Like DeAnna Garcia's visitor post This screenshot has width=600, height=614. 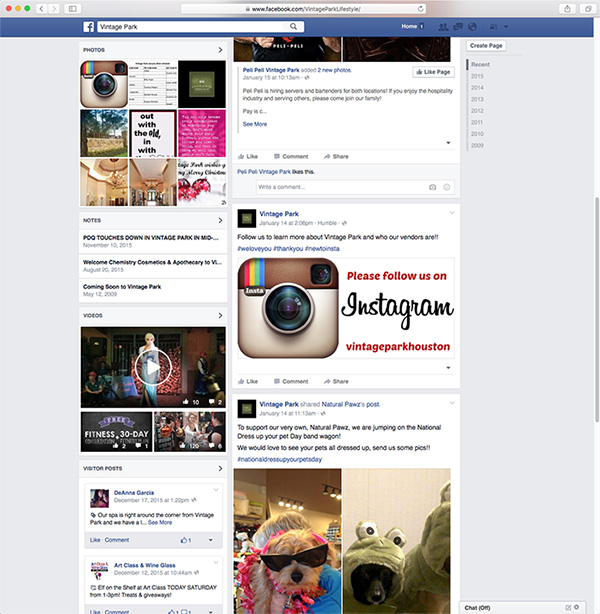[95, 540]
